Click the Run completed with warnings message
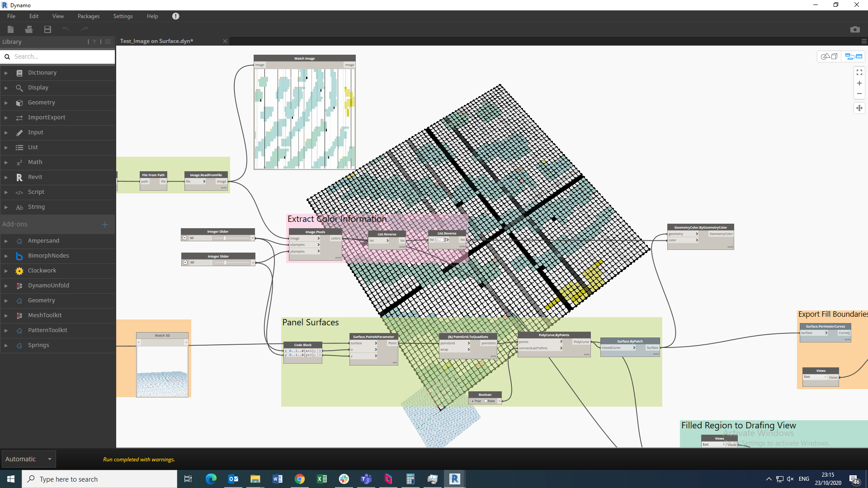Screen dimensions: 868x488 tap(139, 460)
